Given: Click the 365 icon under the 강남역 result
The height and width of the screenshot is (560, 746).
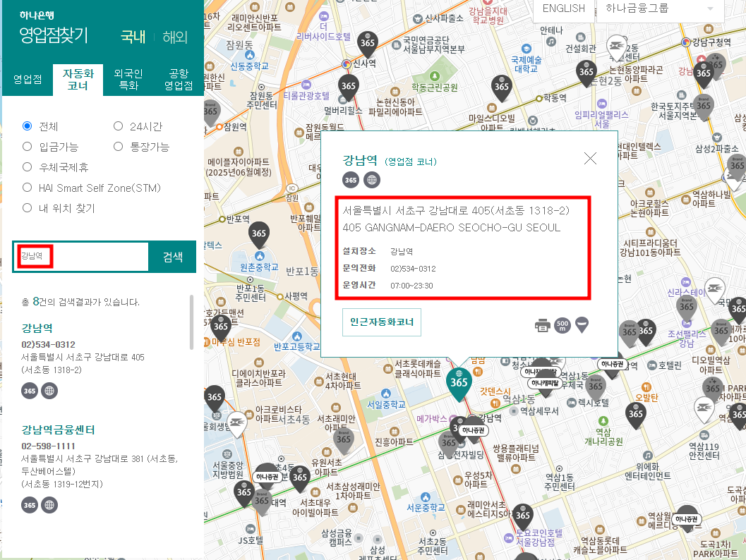Looking at the screenshot, I should tap(29, 390).
